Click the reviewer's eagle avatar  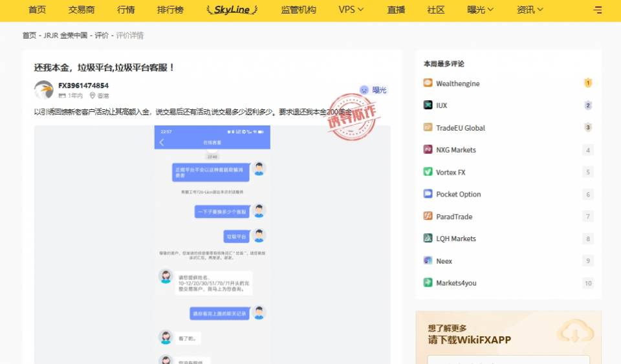point(43,90)
